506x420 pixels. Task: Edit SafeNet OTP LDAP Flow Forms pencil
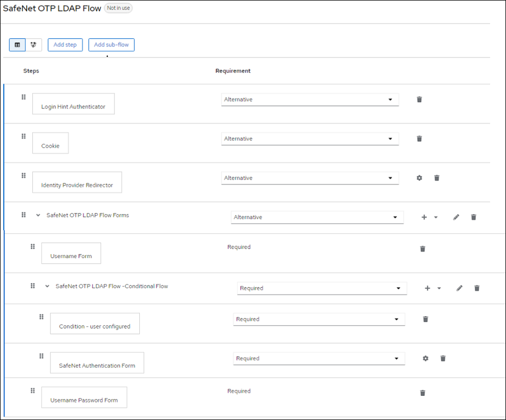coord(456,217)
